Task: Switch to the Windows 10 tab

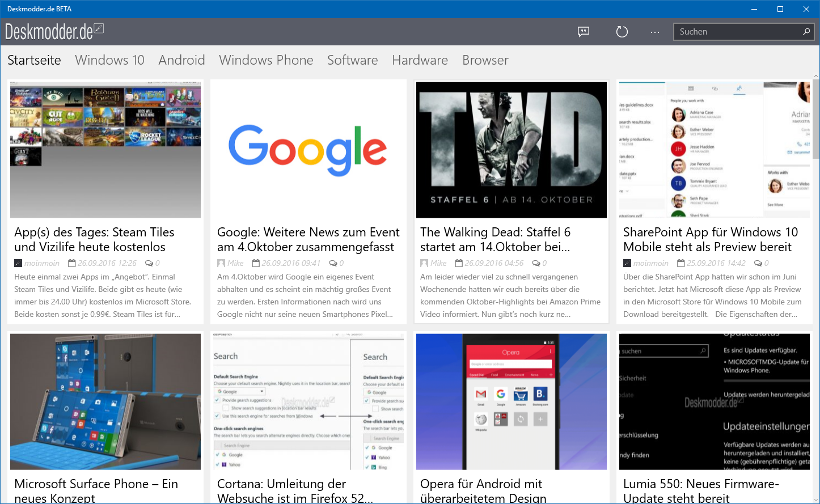Action: tap(109, 60)
